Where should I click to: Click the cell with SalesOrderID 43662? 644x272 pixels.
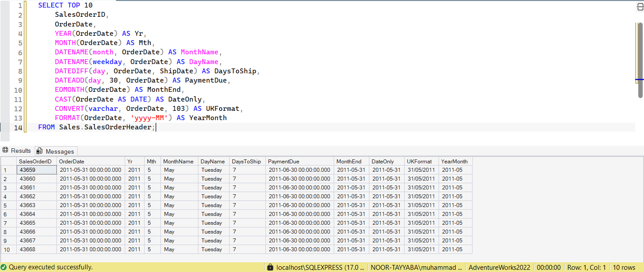(36, 196)
